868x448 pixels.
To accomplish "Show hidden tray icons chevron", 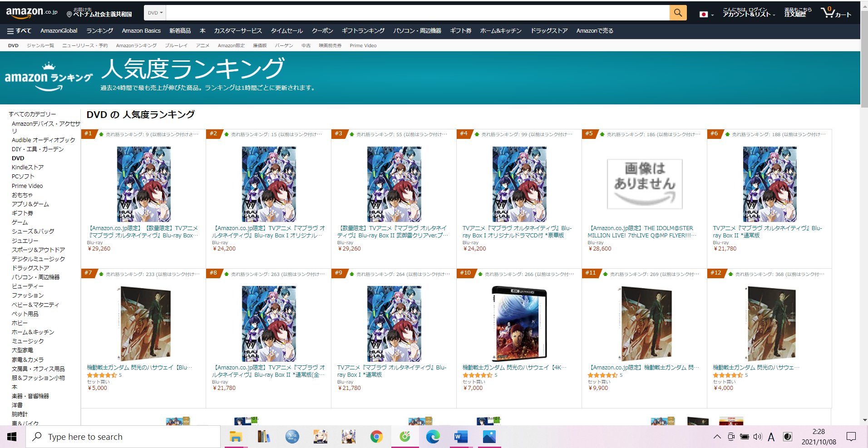I will (x=717, y=437).
